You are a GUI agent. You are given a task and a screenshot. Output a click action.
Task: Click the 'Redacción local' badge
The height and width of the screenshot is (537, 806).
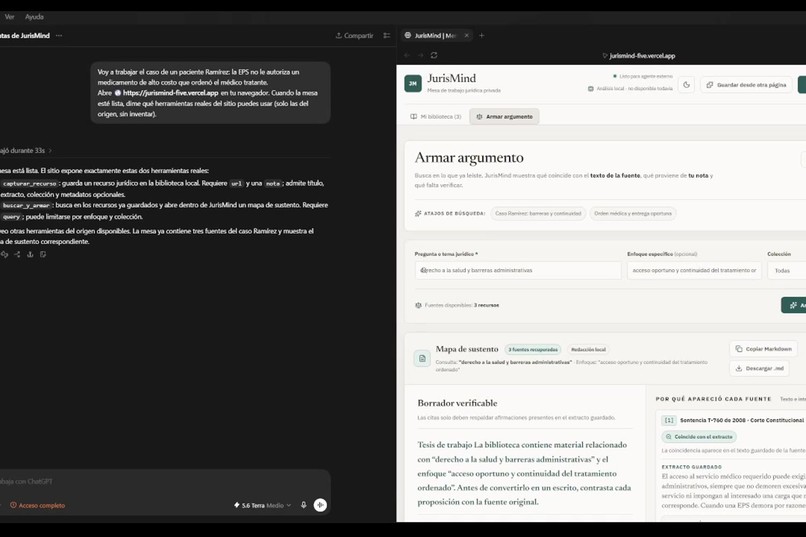click(589, 349)
